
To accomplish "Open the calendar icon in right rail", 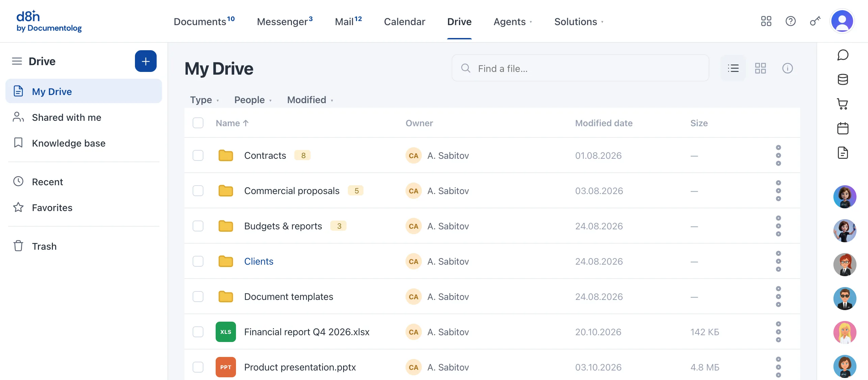I will [x=843, y=128].
